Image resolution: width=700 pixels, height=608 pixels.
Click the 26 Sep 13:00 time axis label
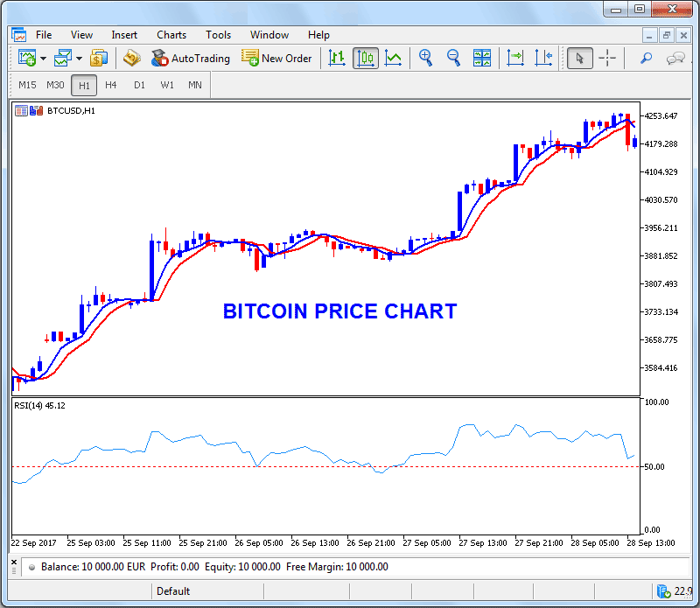pyautogui.click(x=315, y=542)
